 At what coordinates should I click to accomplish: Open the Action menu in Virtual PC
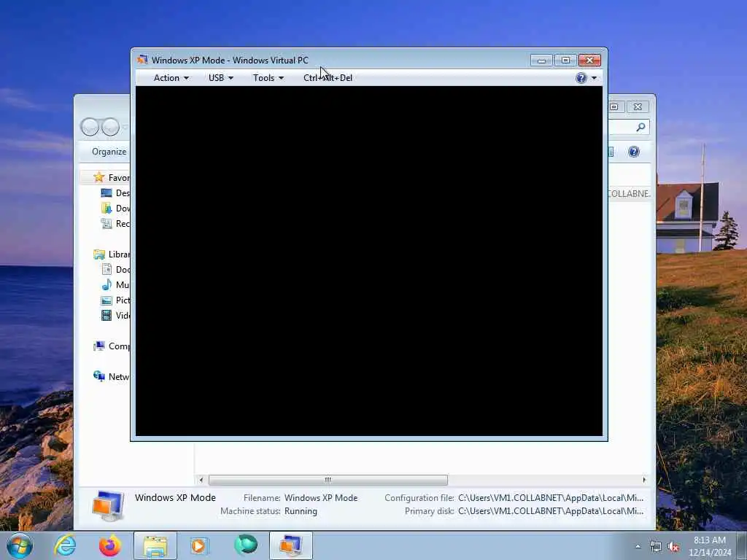pos(171,77)
